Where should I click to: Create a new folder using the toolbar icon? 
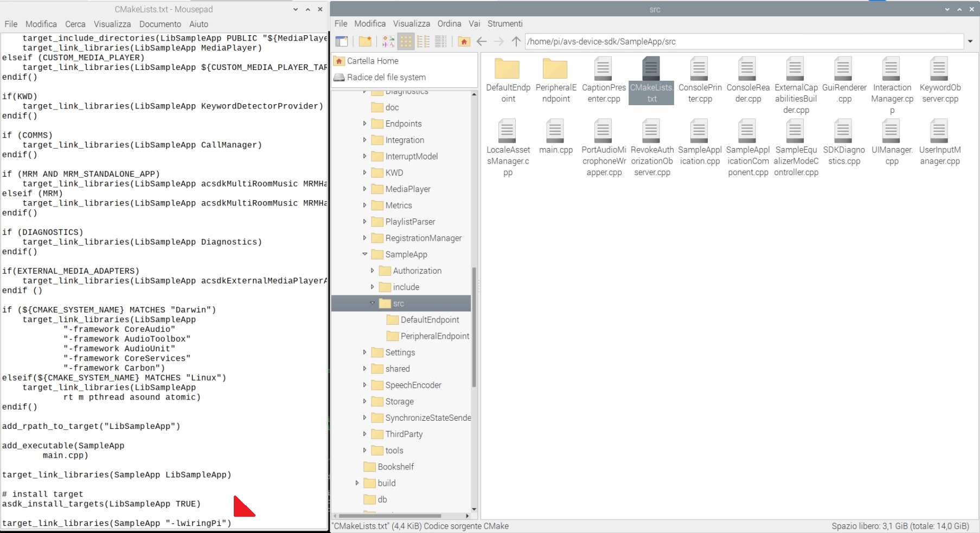tap(364, 41)
